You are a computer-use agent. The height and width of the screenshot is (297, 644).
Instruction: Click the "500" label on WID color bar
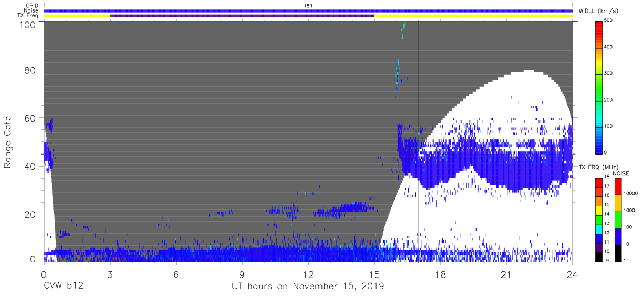tap(609, 21)
